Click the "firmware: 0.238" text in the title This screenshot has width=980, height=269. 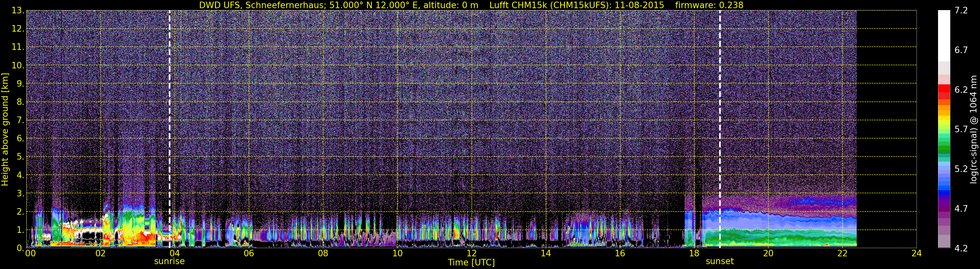709,5
